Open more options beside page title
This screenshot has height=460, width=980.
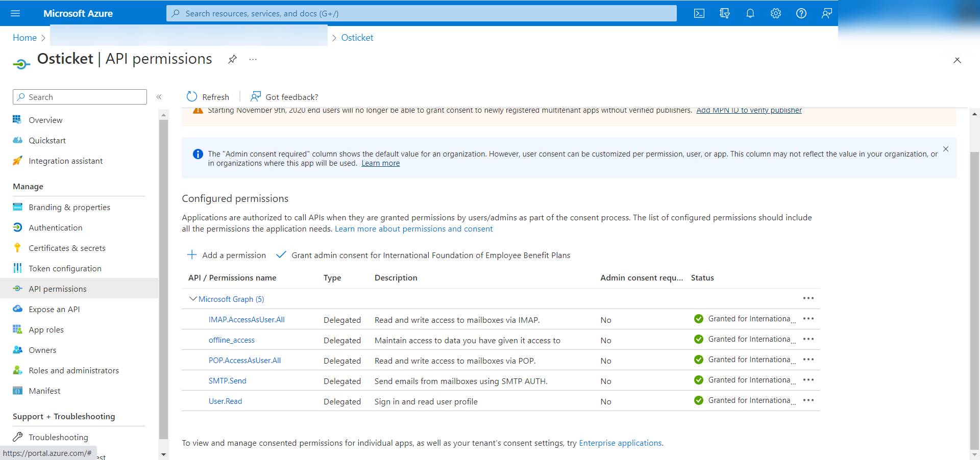click(x=253, y=59)
